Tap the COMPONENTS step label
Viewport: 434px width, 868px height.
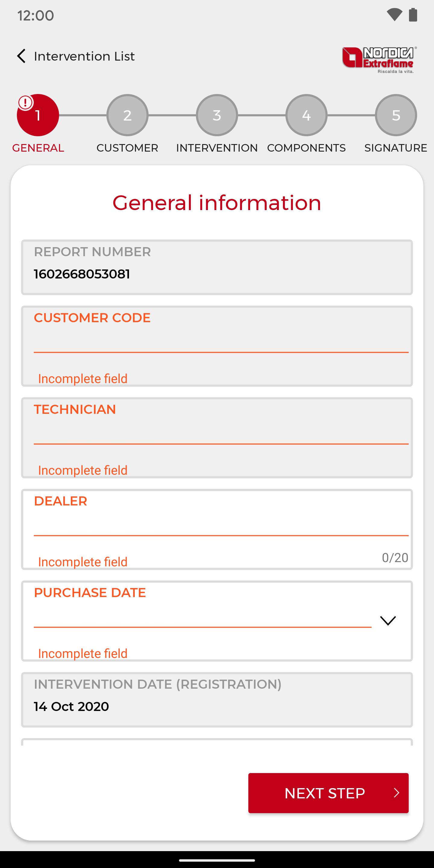(306, 148)
